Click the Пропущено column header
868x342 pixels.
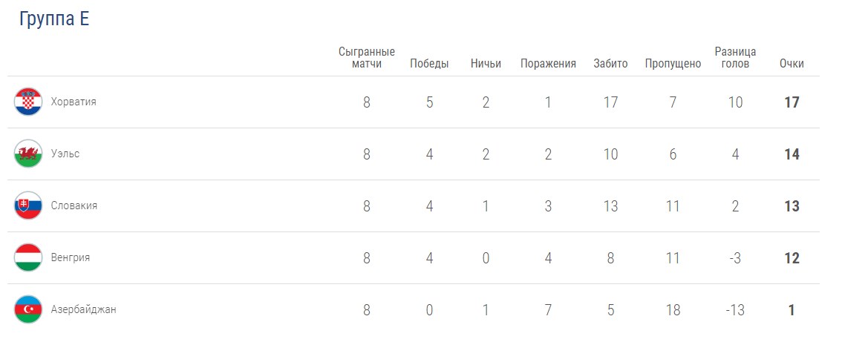pyautogui.click(x=673, y=64)
